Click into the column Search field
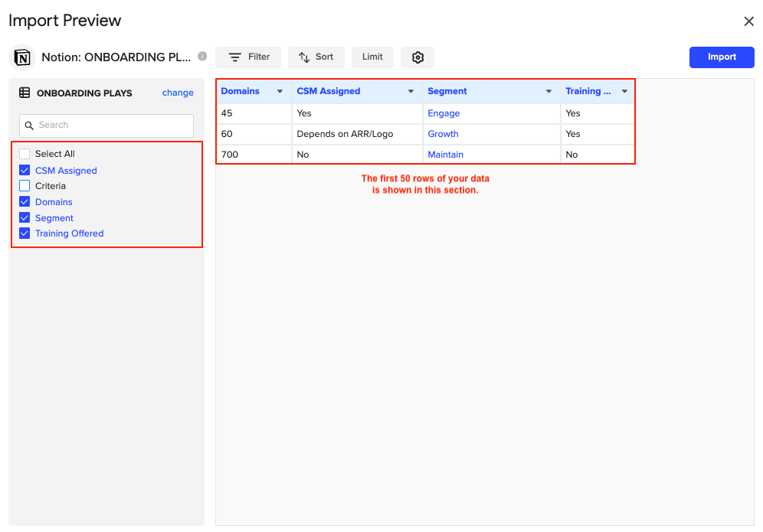The height and width of the screenshot is (532, 763). [x=106, y=126]
